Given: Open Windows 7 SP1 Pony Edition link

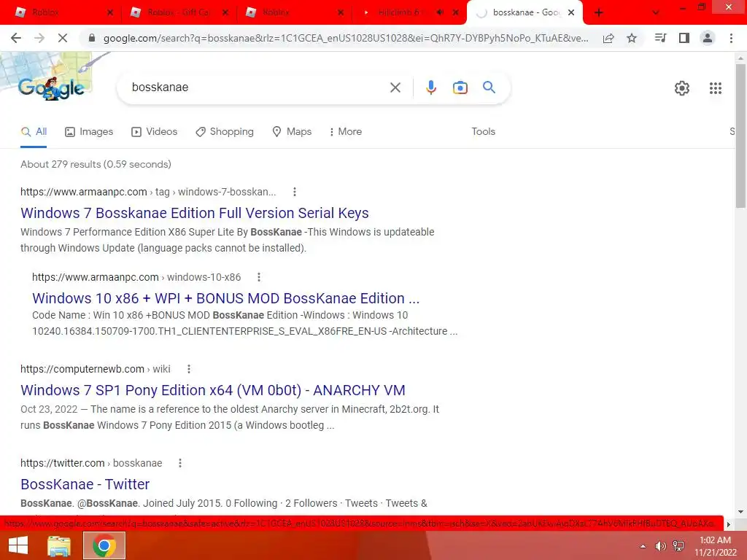Looking at the screenshot, I should [x=213, y=390].
